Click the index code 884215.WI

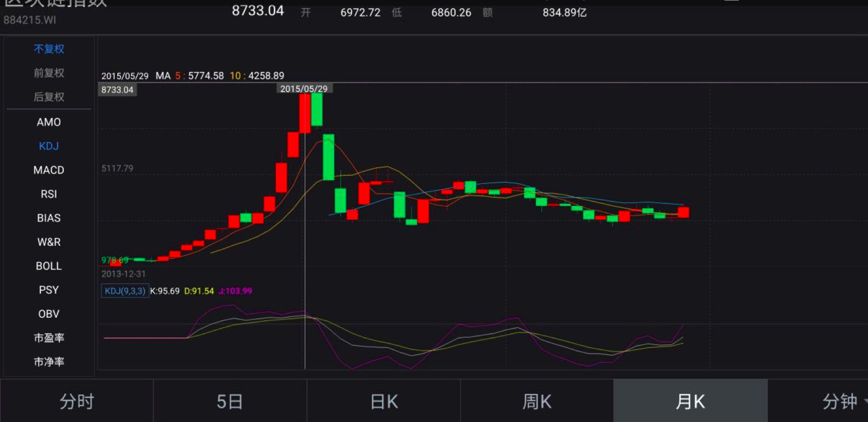click(30, 20)
